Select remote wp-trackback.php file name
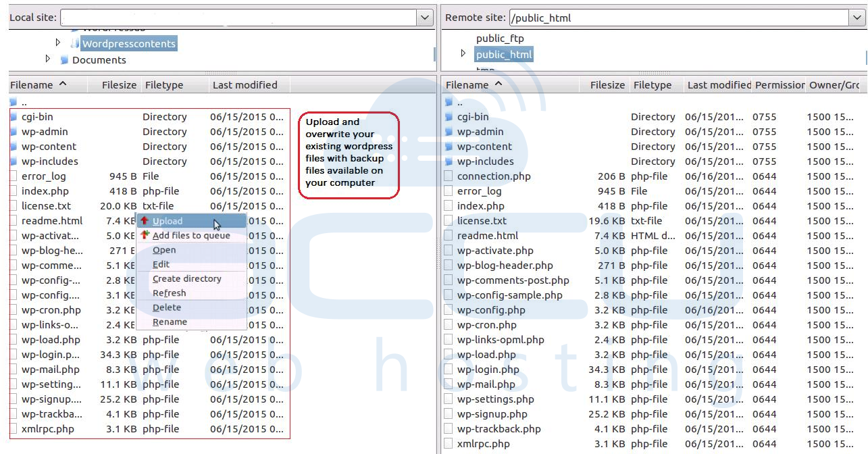Viewport: 868px width, 454px height. (499, 429)
